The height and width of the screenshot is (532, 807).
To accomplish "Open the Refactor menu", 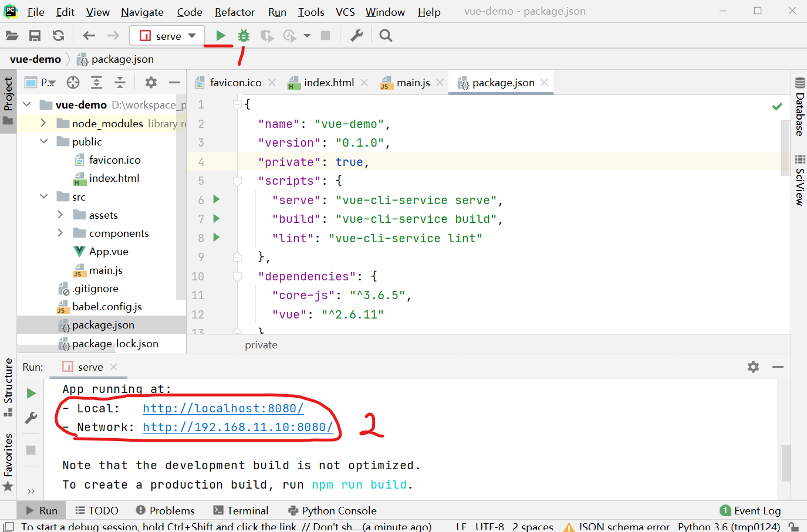I will click(x=235, y=12).
